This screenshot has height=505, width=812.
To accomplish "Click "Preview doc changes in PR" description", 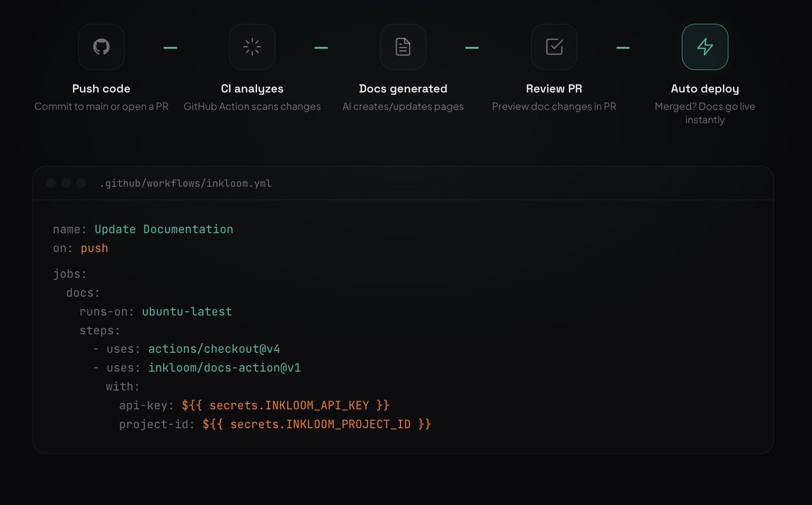I will (x=554, y=106).
